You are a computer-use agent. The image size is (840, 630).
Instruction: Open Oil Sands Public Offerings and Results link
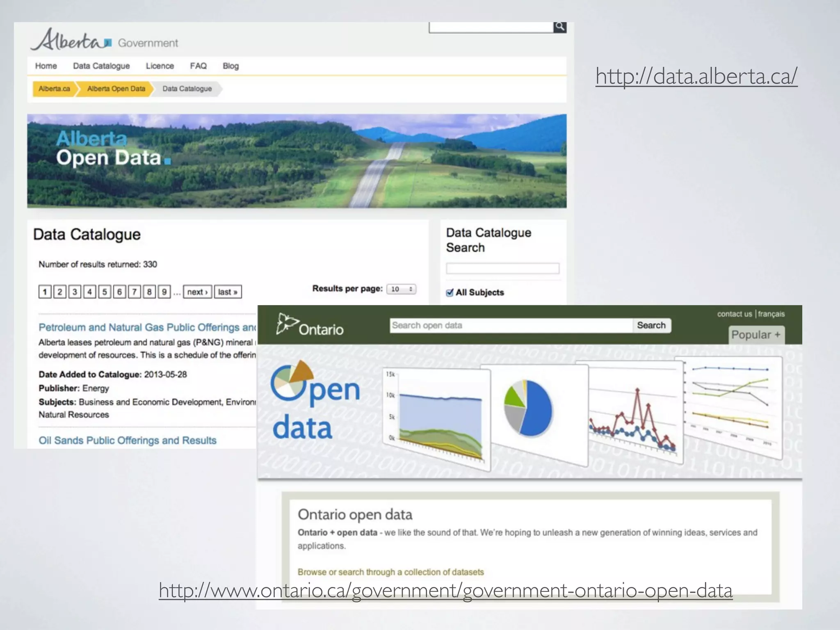click(x=128, y=441)
